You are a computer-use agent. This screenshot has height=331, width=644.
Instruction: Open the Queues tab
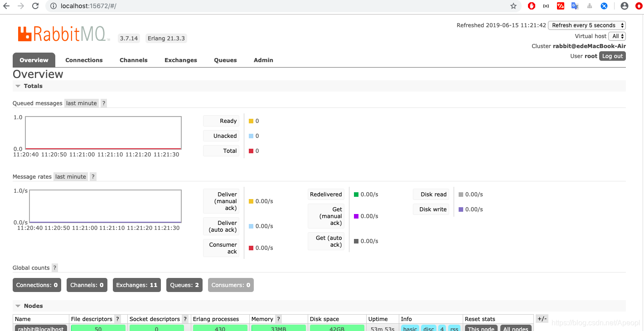pos(225,60)
